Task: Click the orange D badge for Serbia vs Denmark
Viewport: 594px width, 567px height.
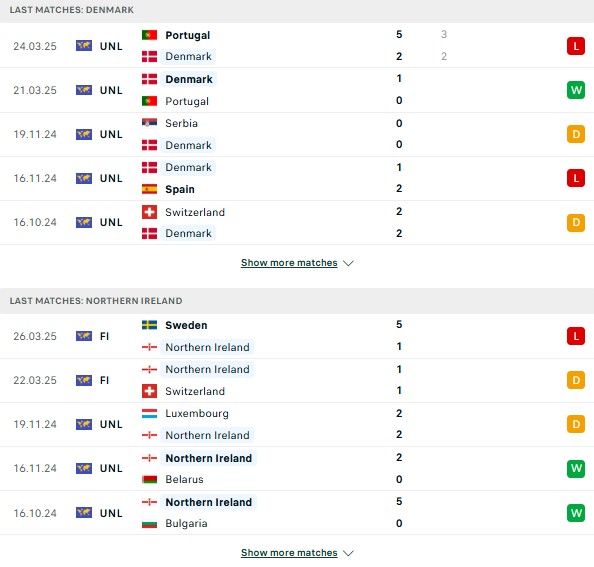Action: click(x=575, y=134)
